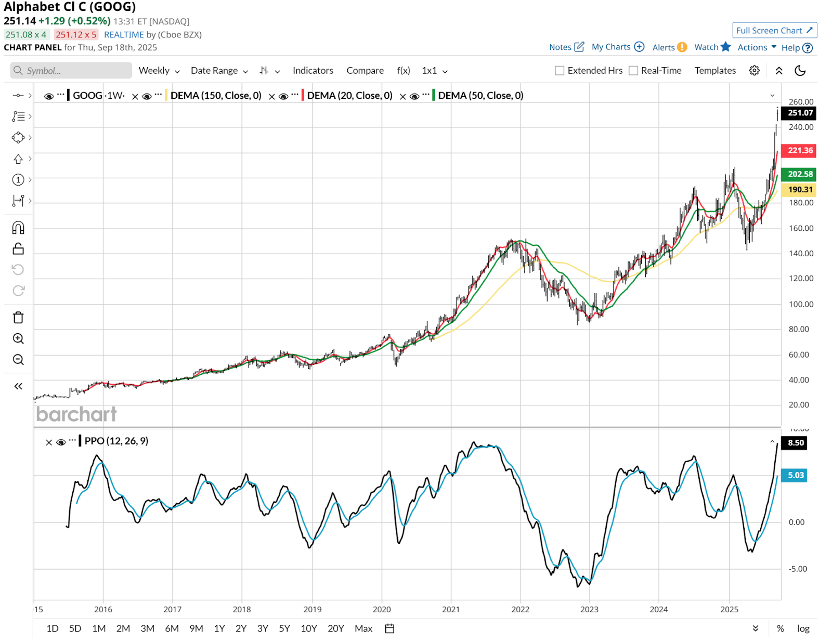
Task: Collapse the drawing tools sidebar
Action: 18,386
